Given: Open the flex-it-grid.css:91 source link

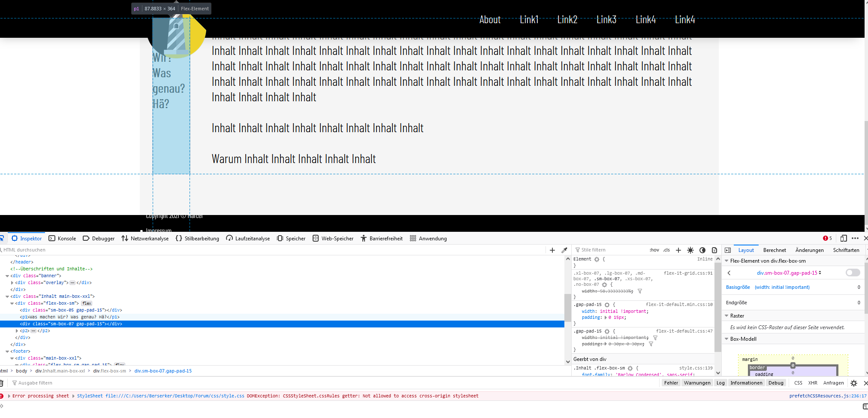Looking at the screenshot, I should pyautogui.click(x=688, y=273).
